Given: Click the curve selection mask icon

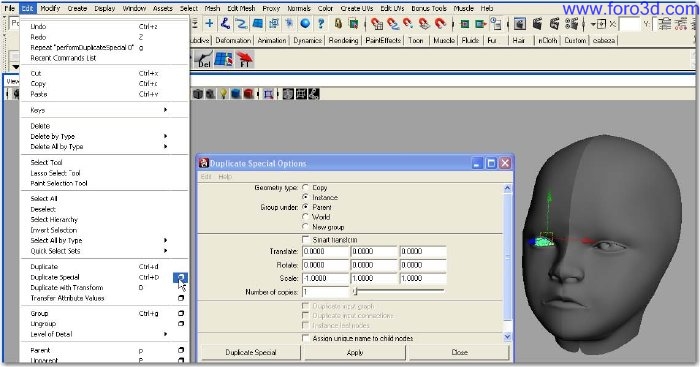Looking at the screenshot, I should (241, 23).
